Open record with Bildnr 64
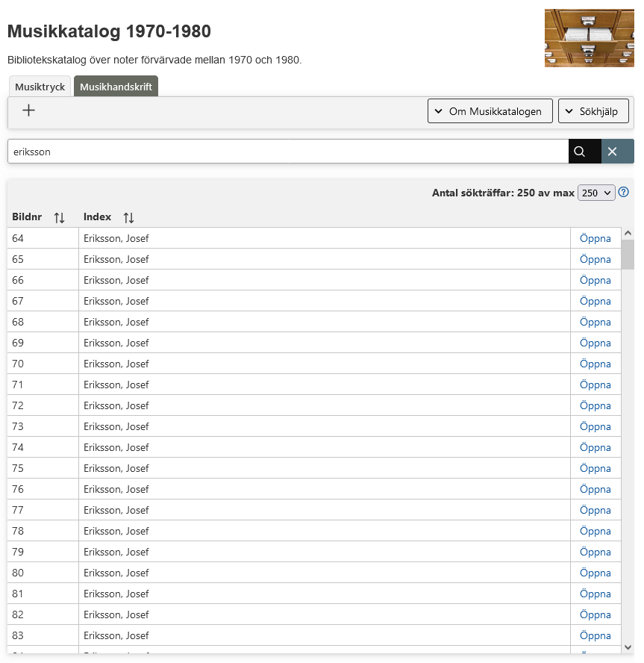The image size is (644, 663). [x=595, y=239]
